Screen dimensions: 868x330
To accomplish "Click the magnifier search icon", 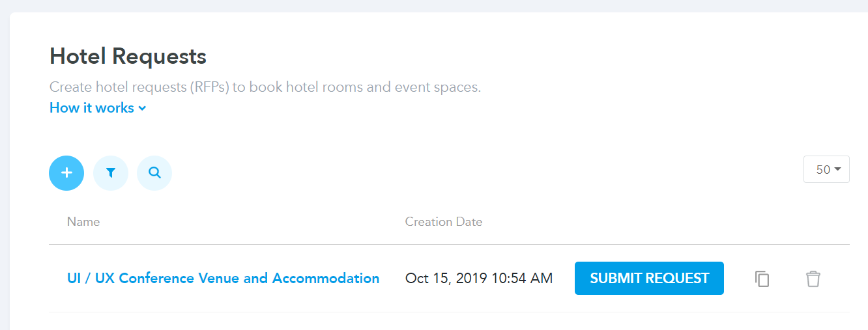I will point(154,173).
